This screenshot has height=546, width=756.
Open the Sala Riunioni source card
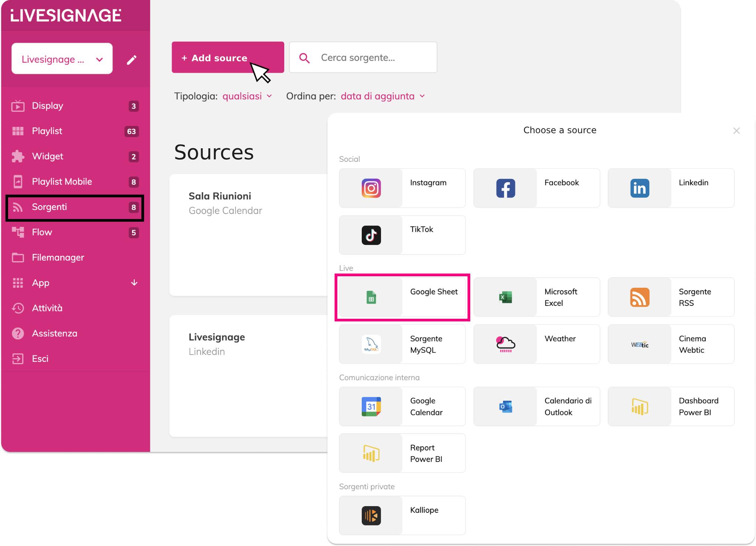[248, 235]
